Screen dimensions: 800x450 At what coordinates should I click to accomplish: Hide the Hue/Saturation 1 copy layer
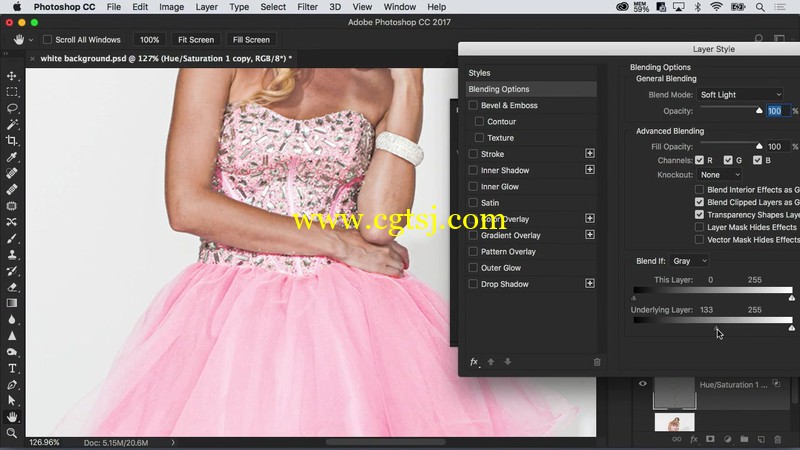click(x=642, y=384)
